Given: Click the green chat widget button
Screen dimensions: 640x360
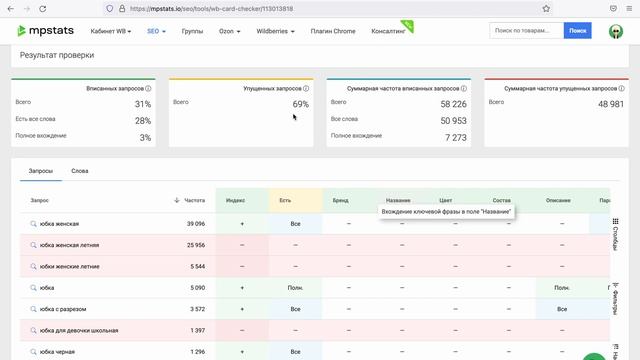Looking at the screenshot, I should [594, 356].
